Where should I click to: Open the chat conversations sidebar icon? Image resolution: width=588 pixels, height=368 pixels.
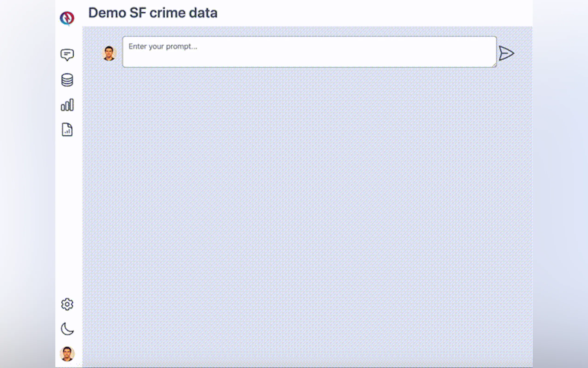coord(67,55)
